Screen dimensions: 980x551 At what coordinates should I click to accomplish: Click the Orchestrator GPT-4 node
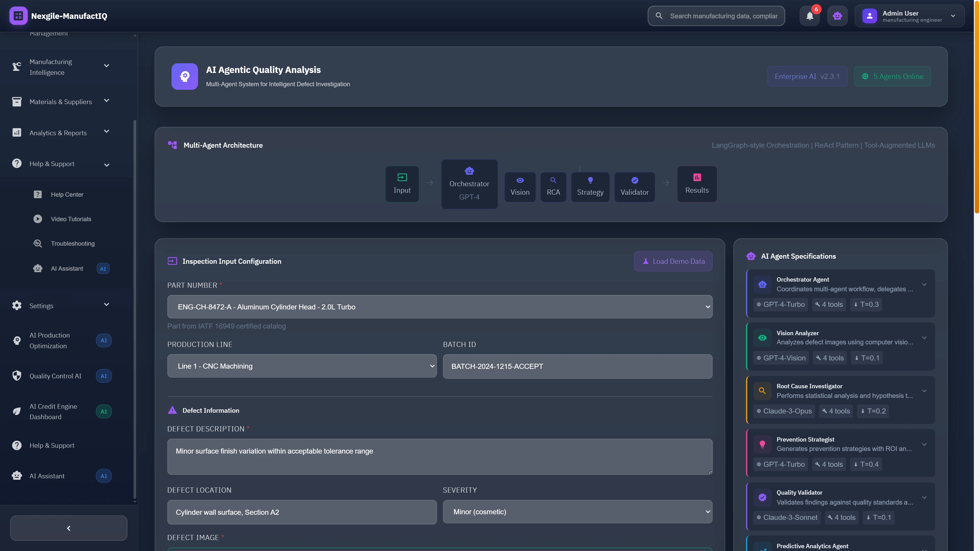point(469,184)
